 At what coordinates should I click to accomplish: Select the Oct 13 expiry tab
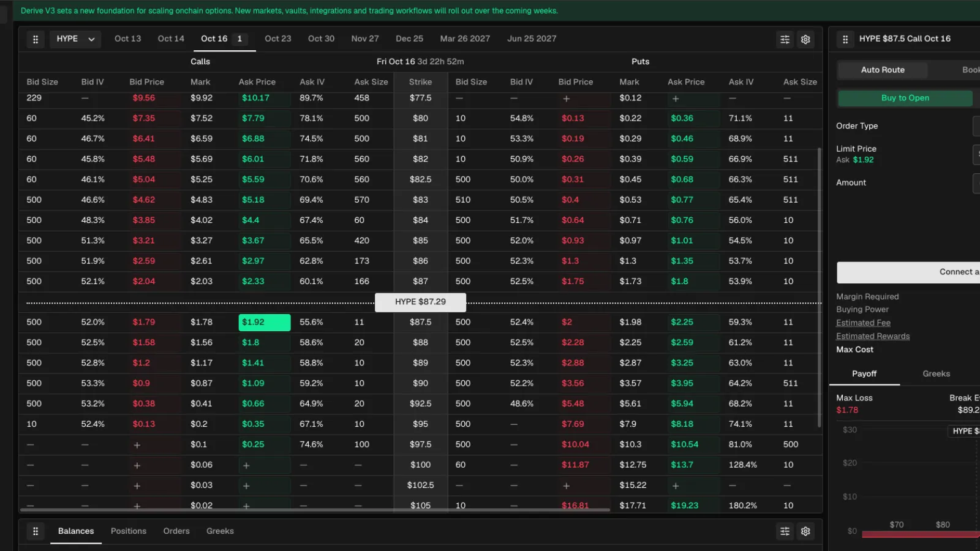[x=127, y=39]
